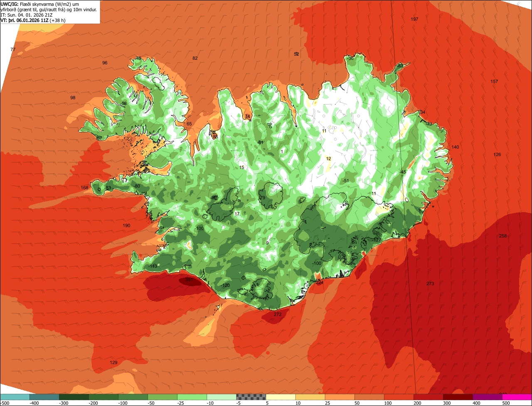Image resolution: width=532 pixels, height=406 pixels.
Task: Click the map value '52' in the northern sea
Action: 296,54
